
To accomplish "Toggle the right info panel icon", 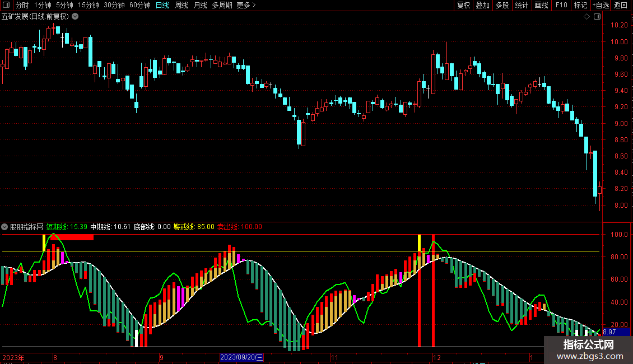I will (x=597, y=17).
